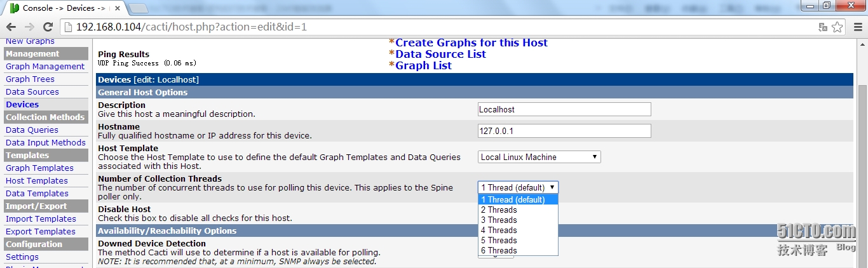Choose 3 Threads from the list

[x=518, y=220]
